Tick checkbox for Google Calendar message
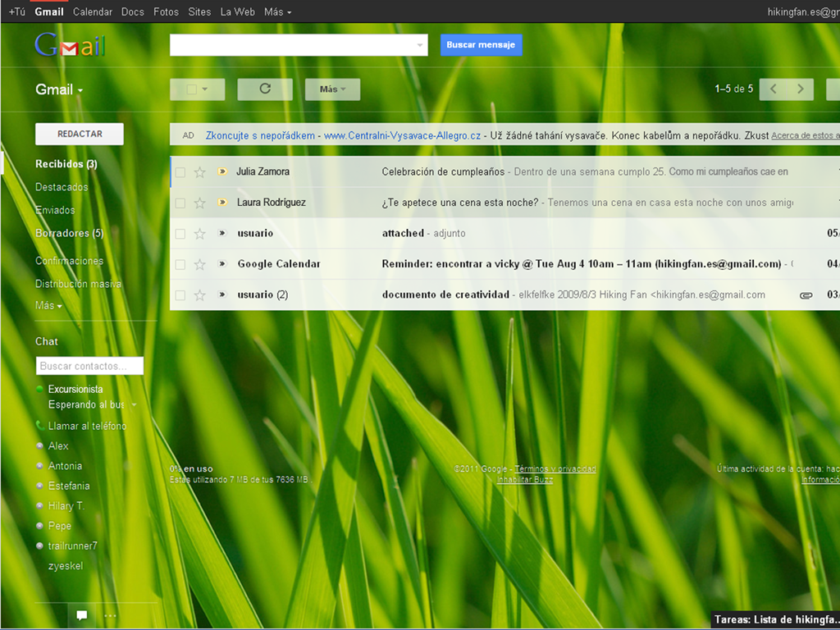This screenshot has width=840, height=630. (180, 264)
